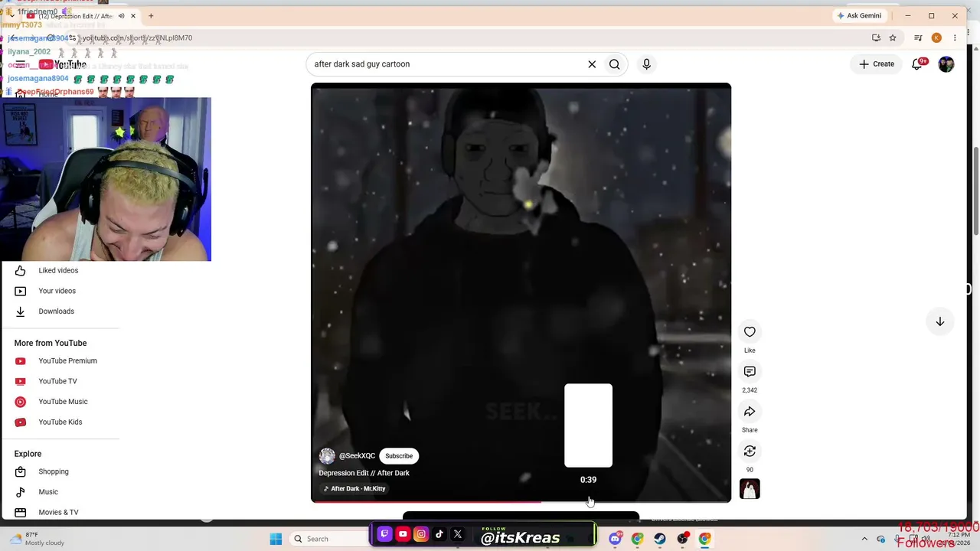The image size is (980, 551).
Task: Open a new browser tab
Action: [x=151, y=16]
